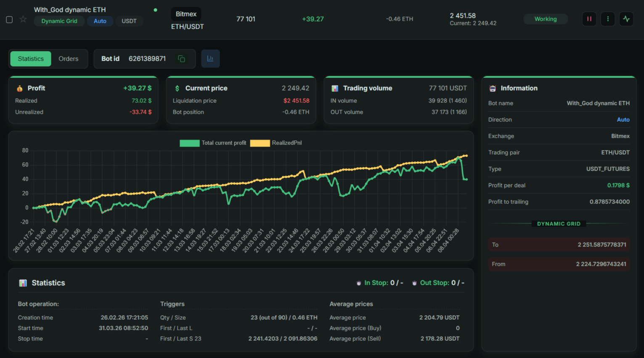This screenshot has height=358, width=644.
Task: Click the Out Stop mouse icon
Action: 415,283
